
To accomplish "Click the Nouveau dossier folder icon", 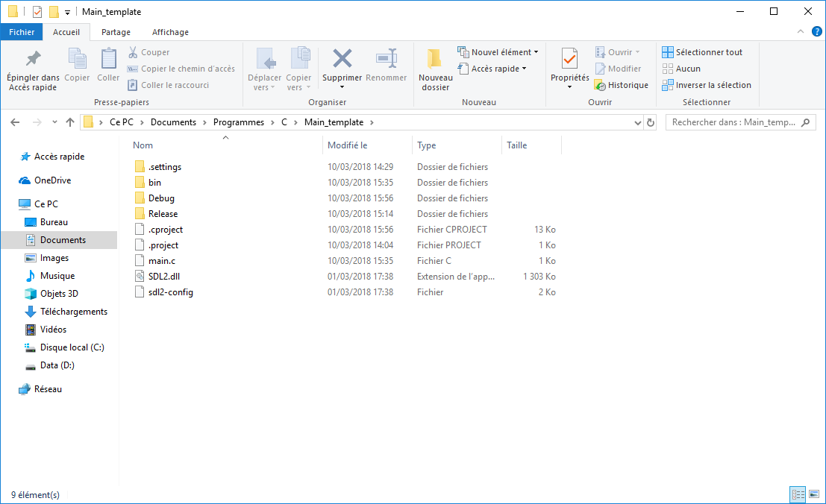I will [435, 59].
